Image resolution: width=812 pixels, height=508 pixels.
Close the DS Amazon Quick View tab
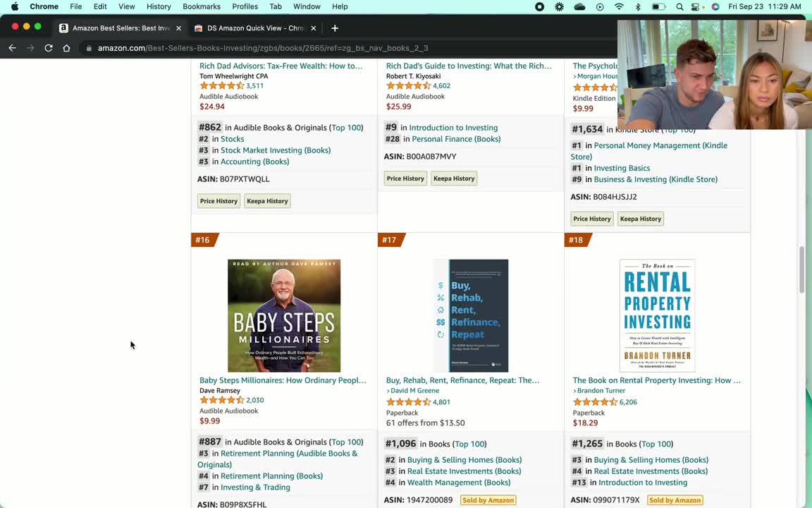[313, 28]
